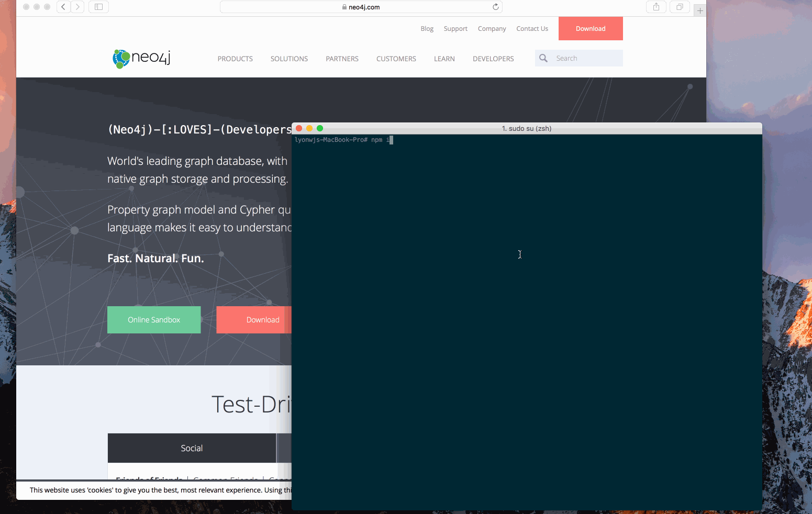
Task: Maximize the terminal window
Action: 320,128
